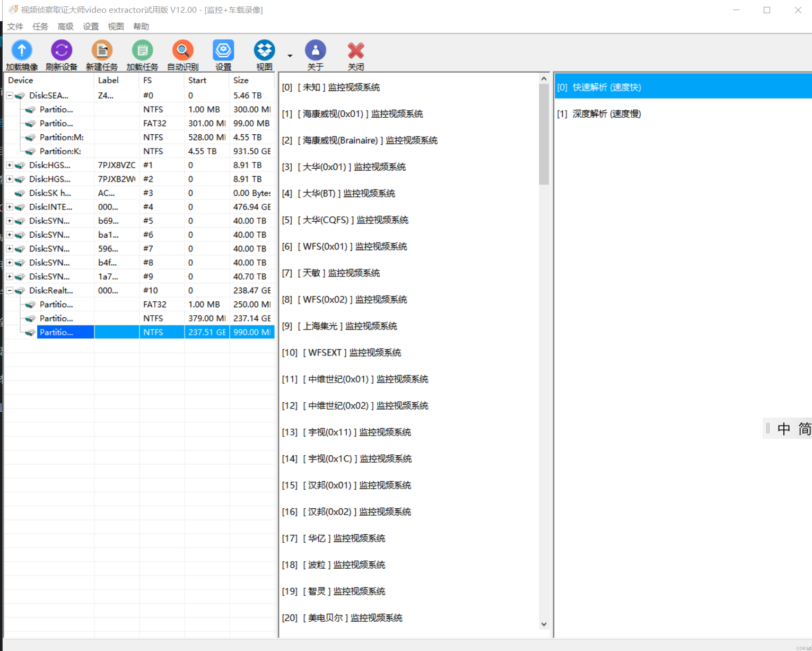812x651 pixels.
Task: Run 自动识别 auto-detect magnifier icon
Action: (x=182, y=50)
